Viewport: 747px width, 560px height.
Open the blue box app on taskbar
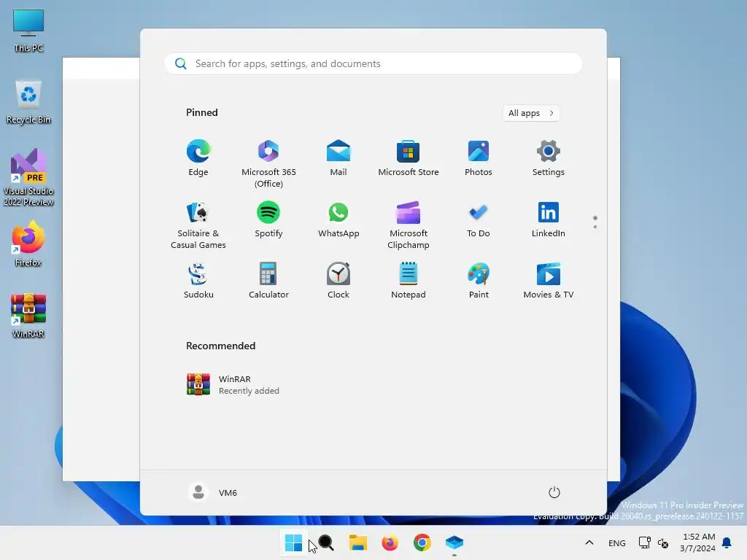click(x=454, y=542)
